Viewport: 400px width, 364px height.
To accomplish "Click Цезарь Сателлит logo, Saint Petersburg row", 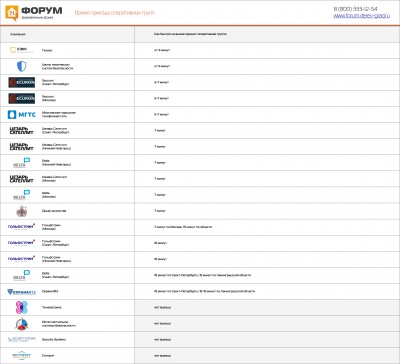I will [x=22, y=130].
